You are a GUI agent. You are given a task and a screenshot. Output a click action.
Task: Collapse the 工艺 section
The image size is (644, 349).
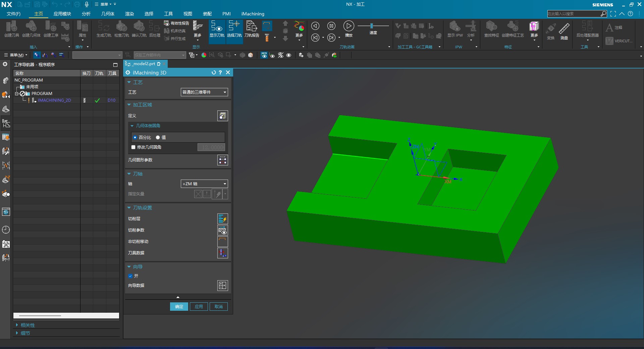[129, 82]
